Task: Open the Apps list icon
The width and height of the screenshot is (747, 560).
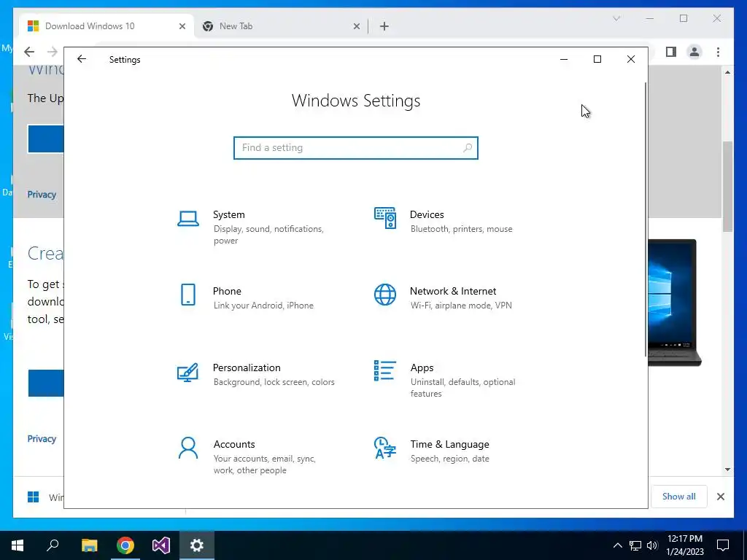Action: point(385,370)
